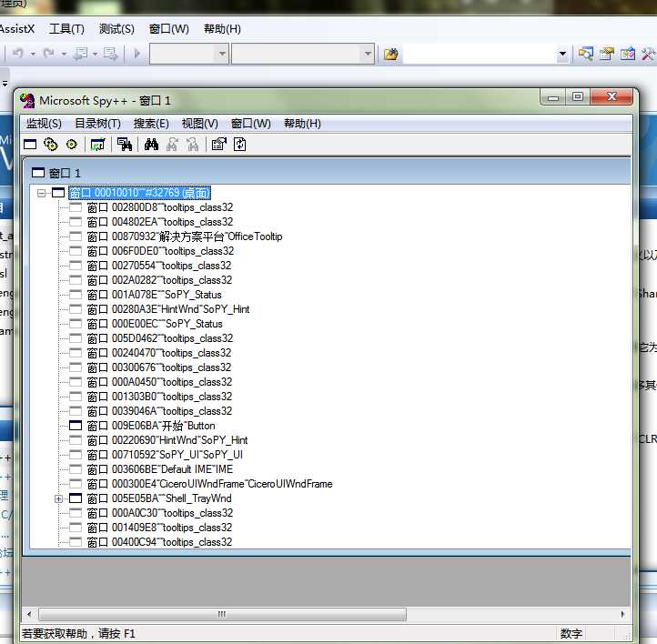The image size is (657, 644).
Task: Open the Properties toolbar icon in Spy++
Action: pos(218,145)
